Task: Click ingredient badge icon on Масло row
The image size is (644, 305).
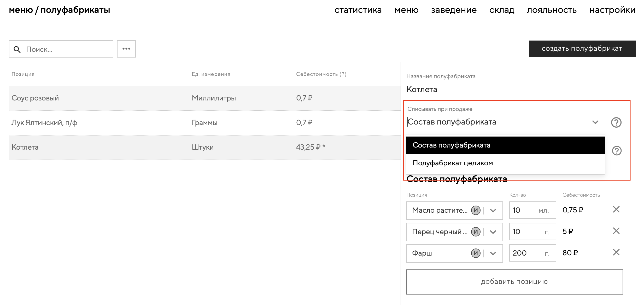Action: [476, 210]
